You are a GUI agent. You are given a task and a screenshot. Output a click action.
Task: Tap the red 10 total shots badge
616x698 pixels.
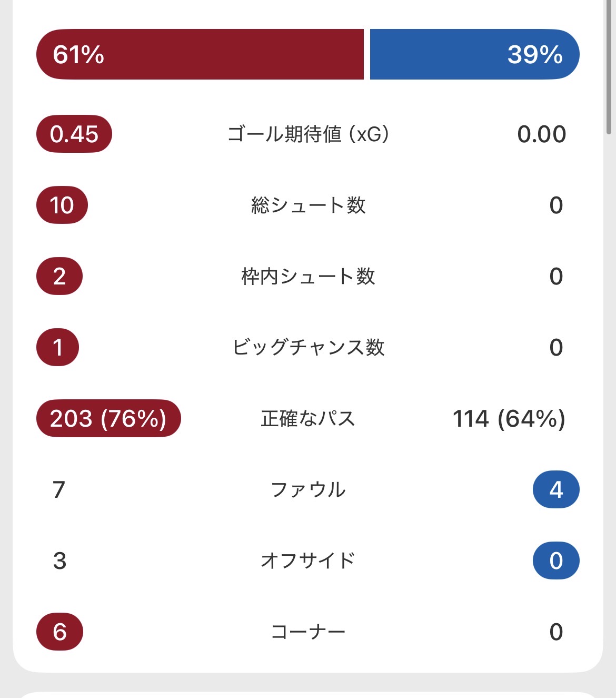[62, 205]
